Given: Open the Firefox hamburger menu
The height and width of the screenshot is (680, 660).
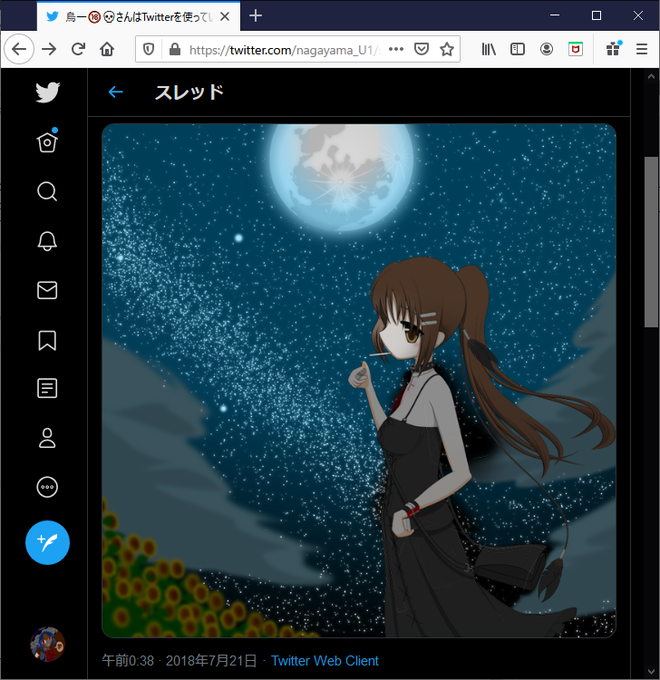Looking at the screenshot, I should tap(642, 49).
